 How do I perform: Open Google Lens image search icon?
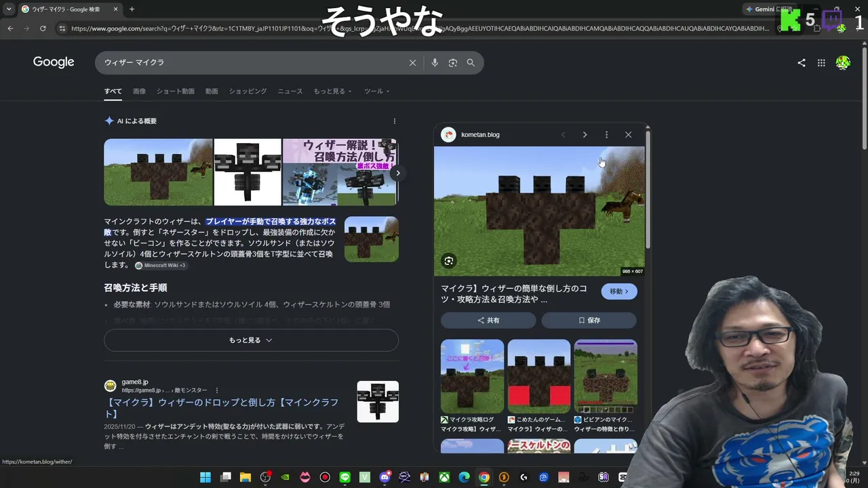(453, 63)
